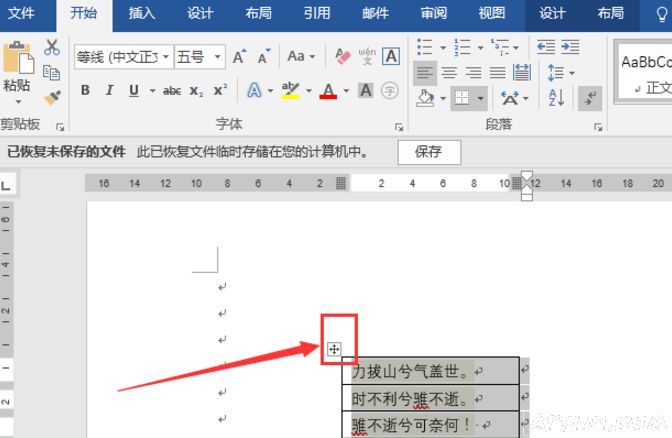Apply distributed alignment
Screen dimensions: 672x438
click(x=522, y=72)
